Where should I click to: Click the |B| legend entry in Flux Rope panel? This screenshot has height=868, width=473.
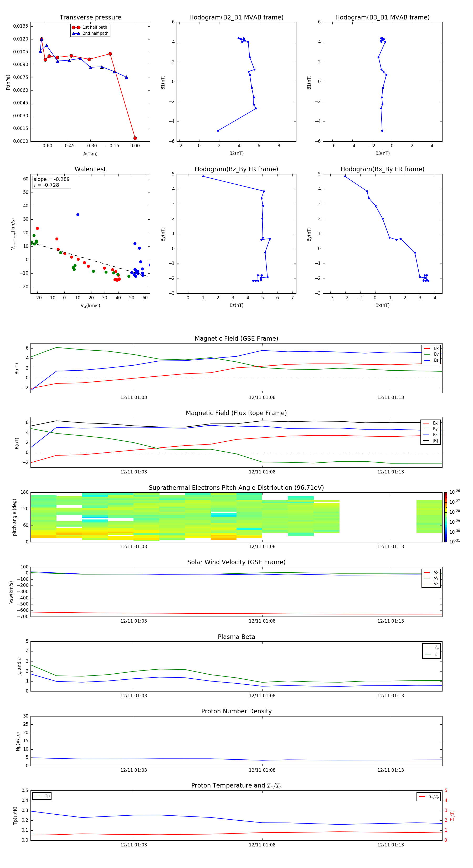point(431,441)
